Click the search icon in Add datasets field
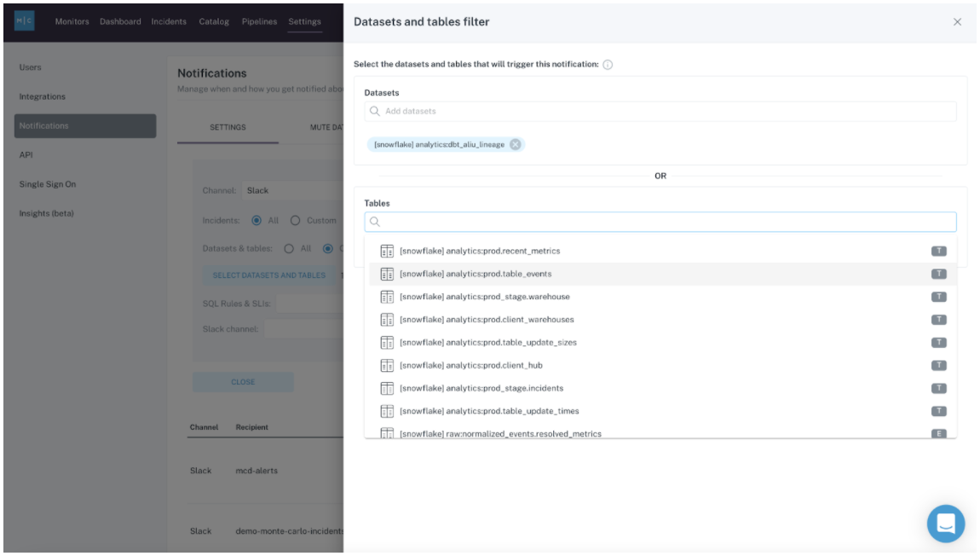 [x=374, y=112]
